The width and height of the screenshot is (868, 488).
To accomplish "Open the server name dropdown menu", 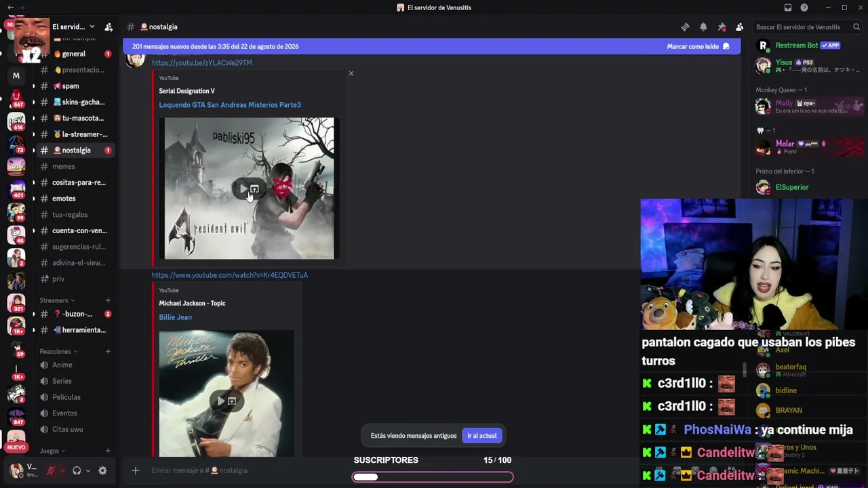I will (73, 27).
